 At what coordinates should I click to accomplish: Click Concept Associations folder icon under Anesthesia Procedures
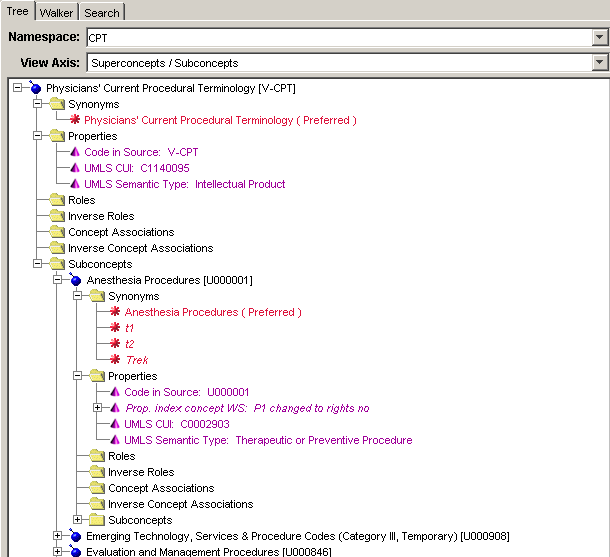tap(97, 488)
